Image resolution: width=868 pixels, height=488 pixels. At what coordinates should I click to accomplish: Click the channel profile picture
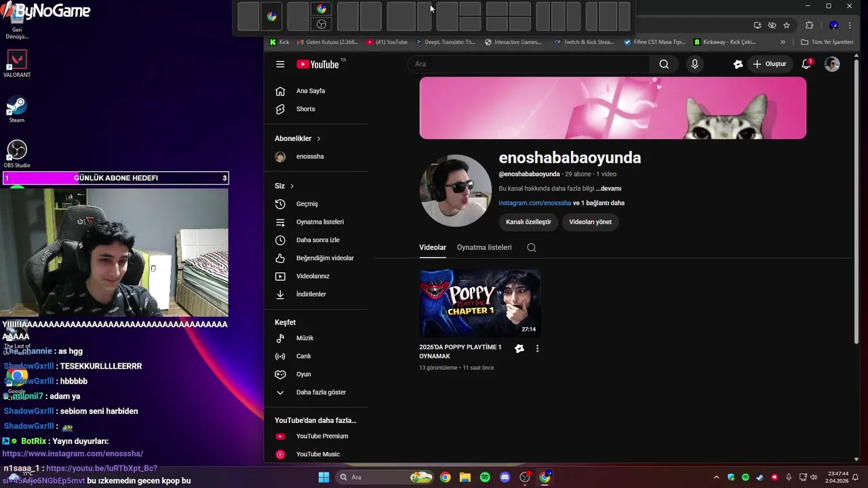456,190
